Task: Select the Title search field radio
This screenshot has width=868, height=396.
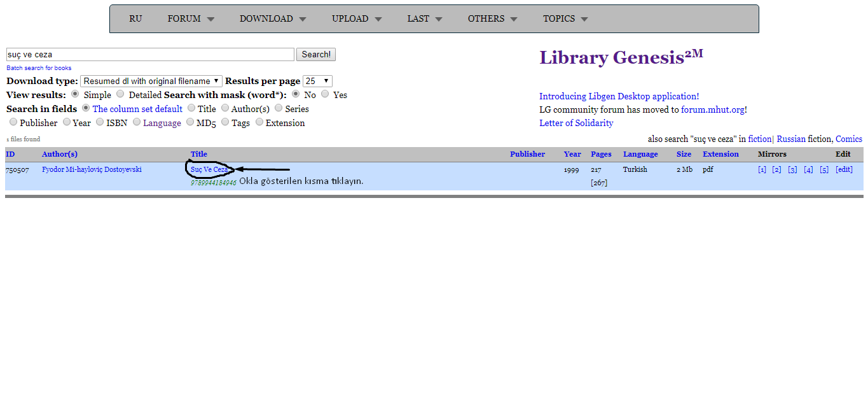Action: 191,108
